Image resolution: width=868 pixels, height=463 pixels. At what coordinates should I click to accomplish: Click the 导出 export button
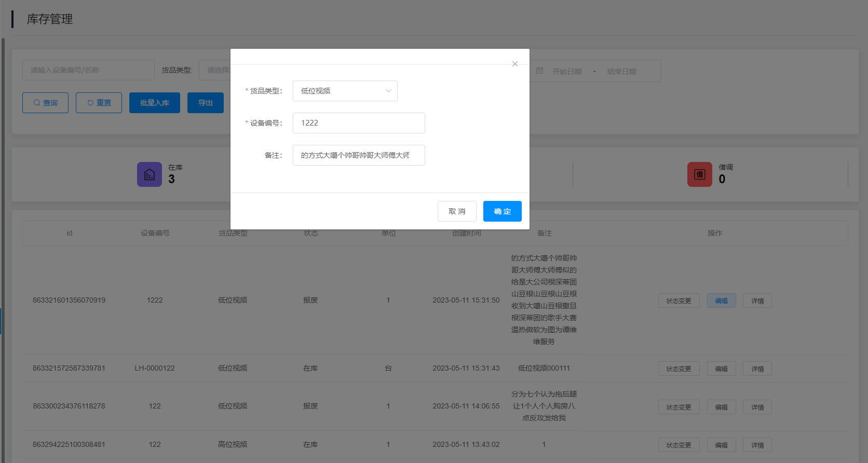point(205,103)
